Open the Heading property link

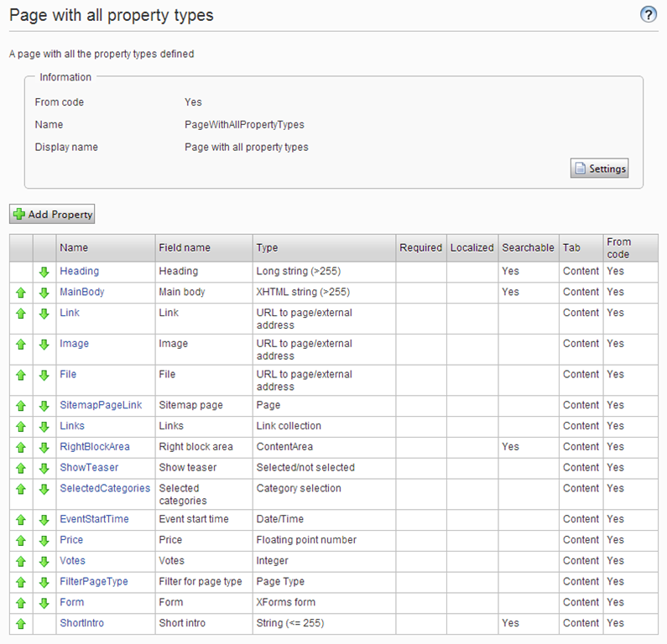79,271
